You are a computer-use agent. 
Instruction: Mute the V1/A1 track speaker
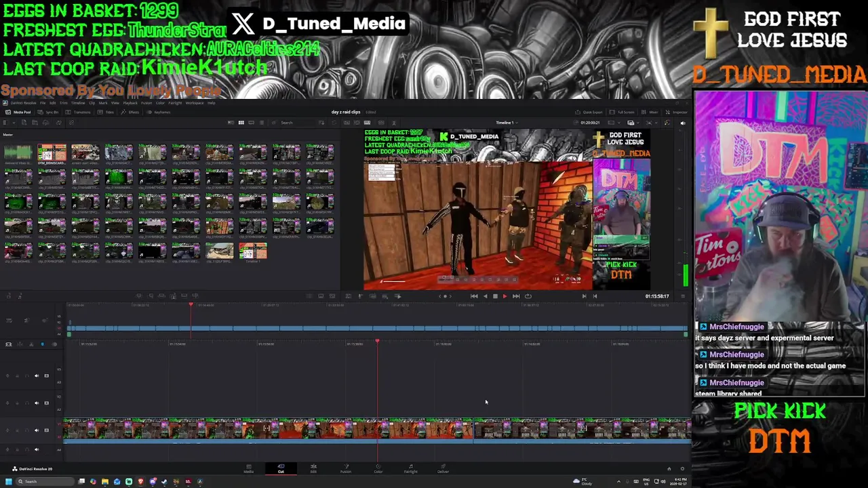point(37,430)
